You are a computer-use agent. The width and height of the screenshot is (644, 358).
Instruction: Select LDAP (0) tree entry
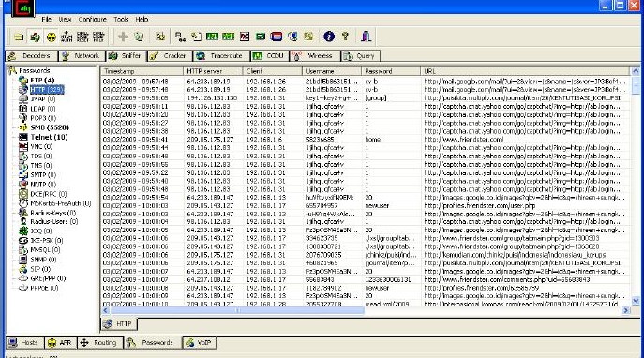point(43,109)
